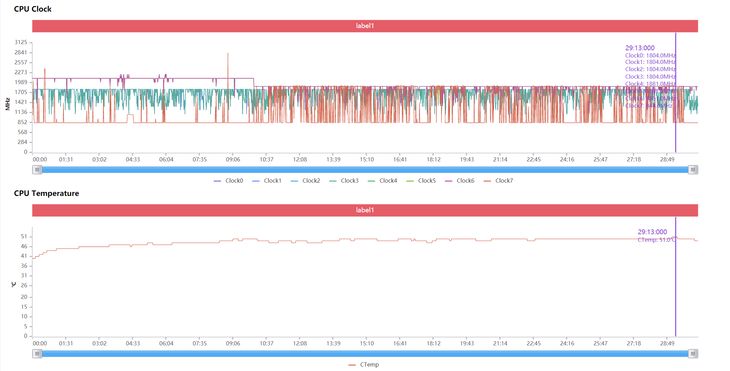Toggle Clock5 series visibility

pyautogui.click(x=421, y=181)
